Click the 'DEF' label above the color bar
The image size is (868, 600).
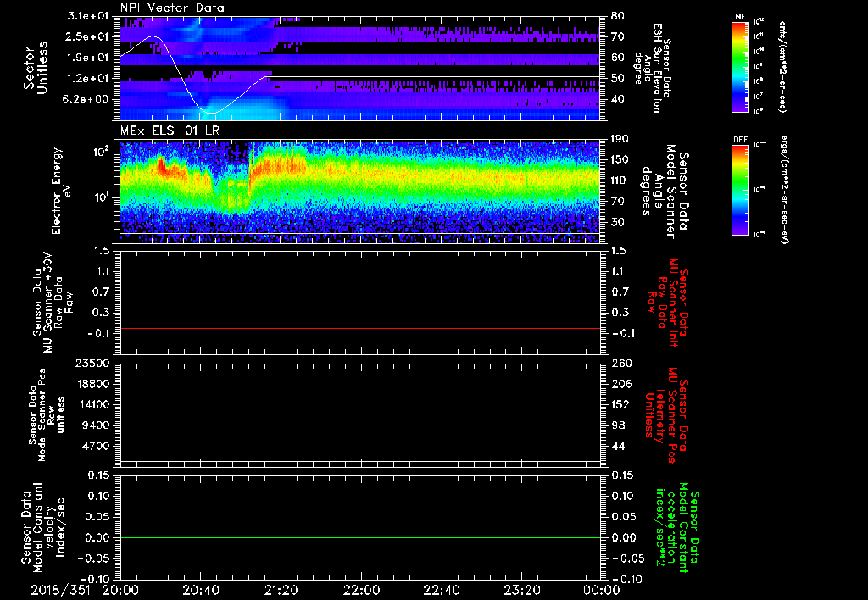click(741, 140)
